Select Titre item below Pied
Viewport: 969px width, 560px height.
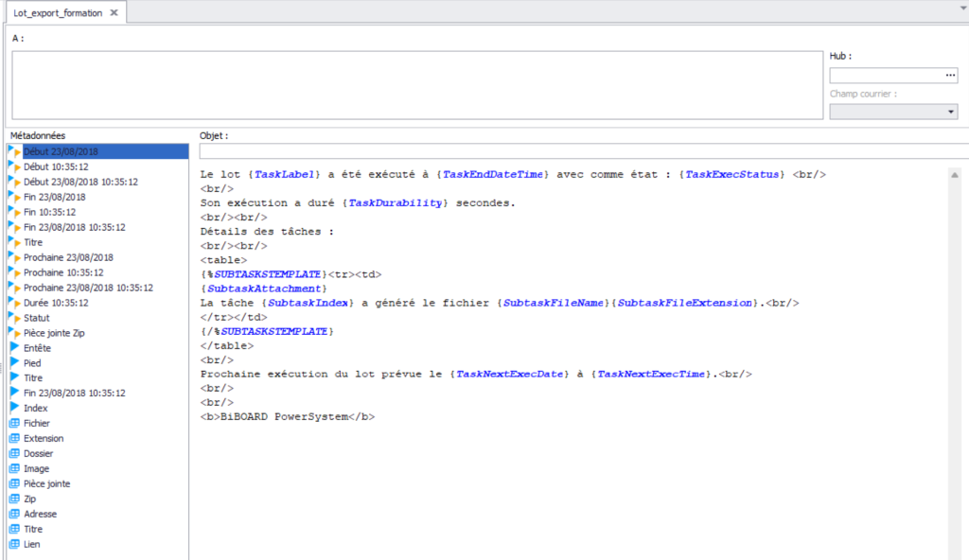(x=33, y=377)
